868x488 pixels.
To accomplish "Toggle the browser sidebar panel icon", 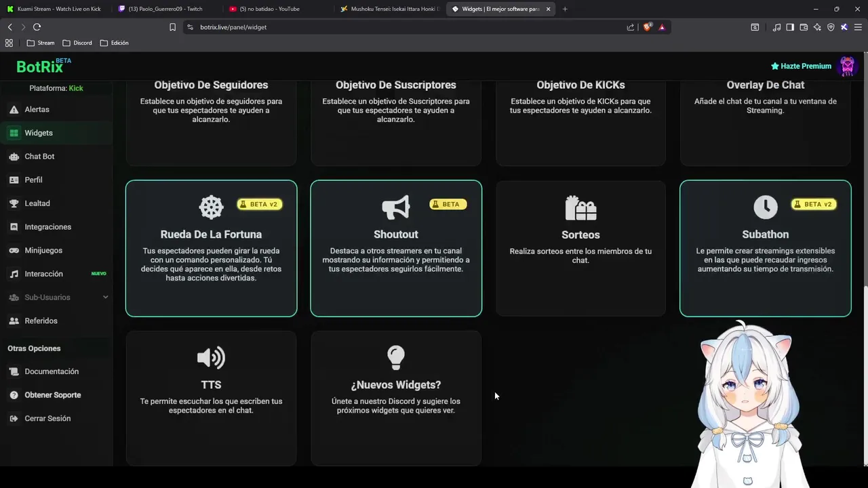I will coord(790,27).
